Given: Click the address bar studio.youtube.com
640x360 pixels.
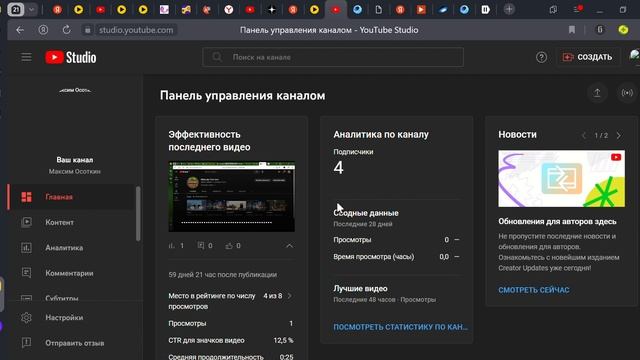Looking at the screenshot, I should click(136, 30).
